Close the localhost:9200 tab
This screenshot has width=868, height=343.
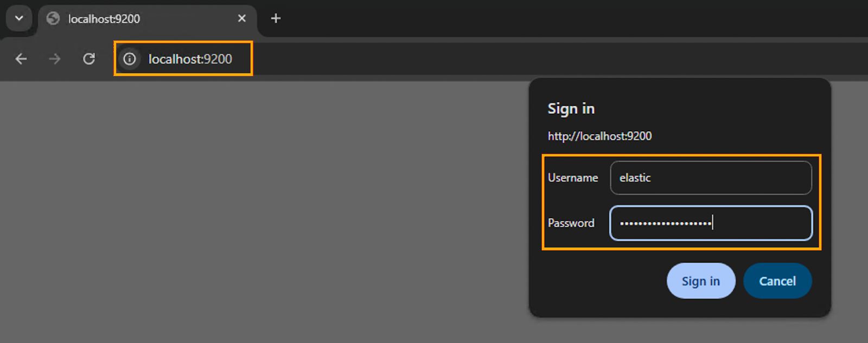click(x=242, y=18)
